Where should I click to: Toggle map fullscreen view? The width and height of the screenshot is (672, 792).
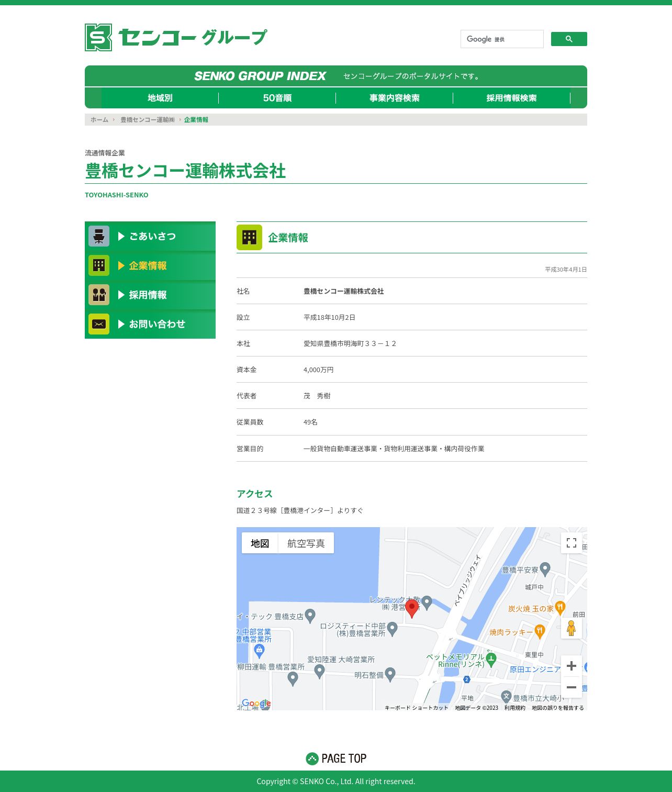click(x=572, y=543)
